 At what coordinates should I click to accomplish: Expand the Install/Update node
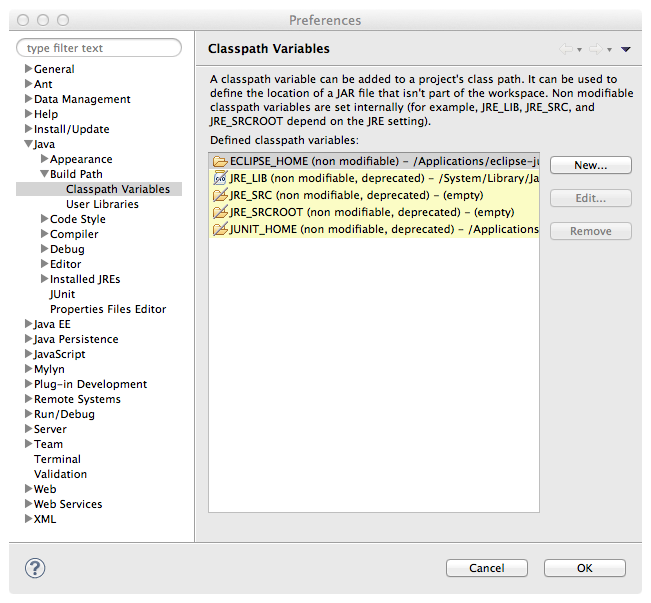(x=28, y=128)
